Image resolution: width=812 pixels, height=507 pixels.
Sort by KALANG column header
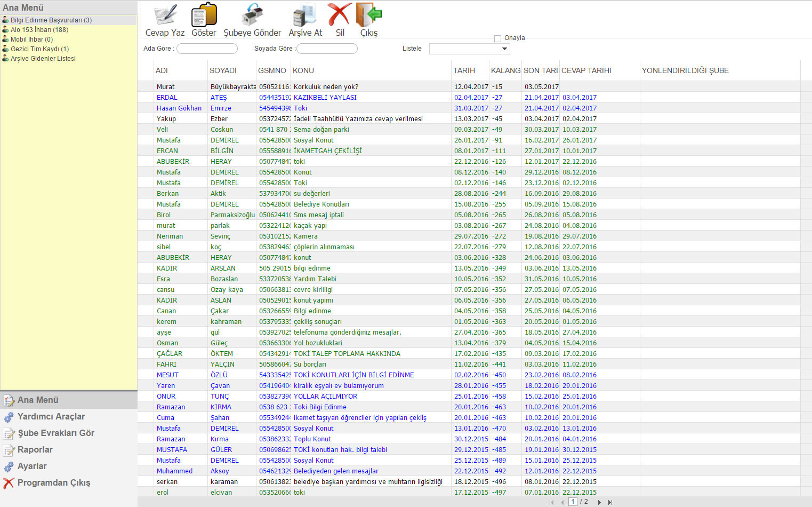[505, 70]
